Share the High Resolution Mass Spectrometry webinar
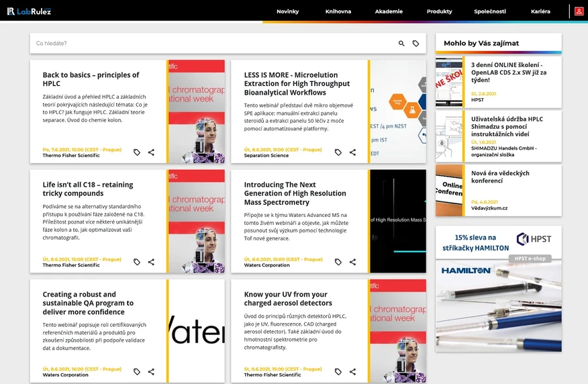The width and height of the screenshot is (588, 384). 352,262
